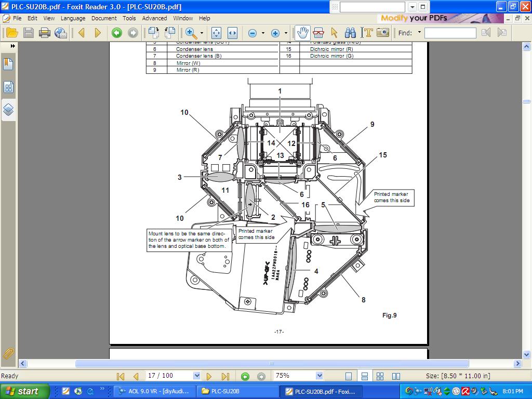Click the Open file folder icon
Viewport: 532px width, 399px height.
click(x=12, y=33)
